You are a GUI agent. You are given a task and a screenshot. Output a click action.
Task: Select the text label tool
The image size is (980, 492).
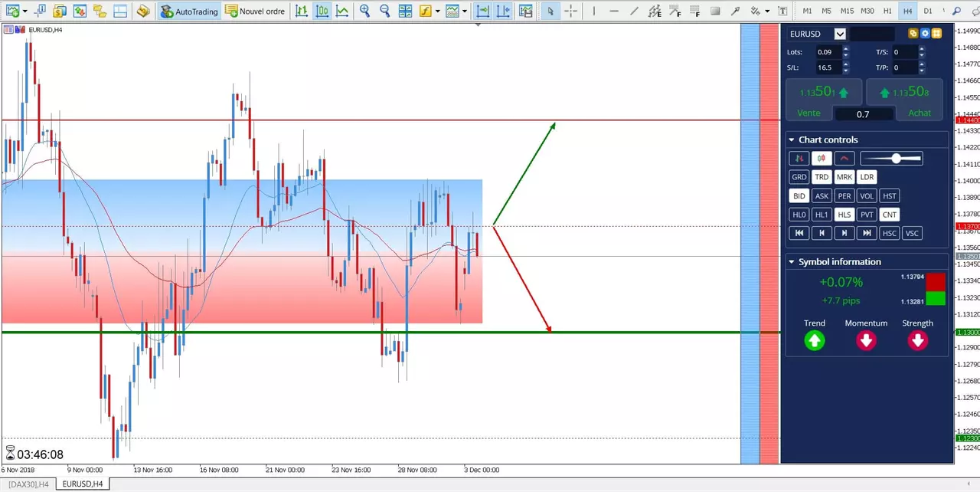point(782,11)
